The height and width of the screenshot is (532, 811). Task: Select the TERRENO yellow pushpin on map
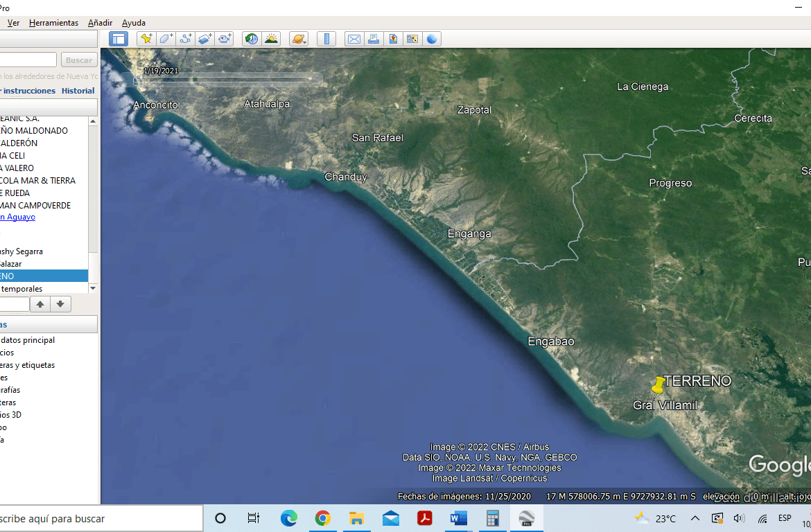pos(658,385)
